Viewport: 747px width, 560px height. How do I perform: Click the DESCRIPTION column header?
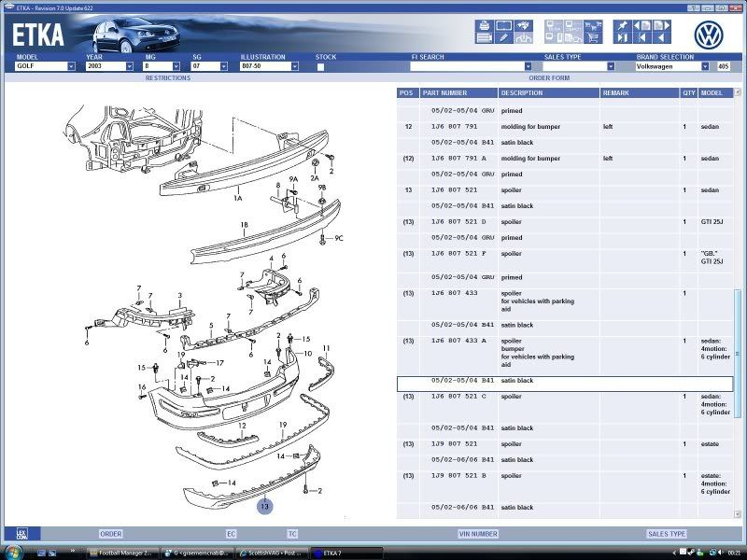pyautogui.click(x=549, y=92)
